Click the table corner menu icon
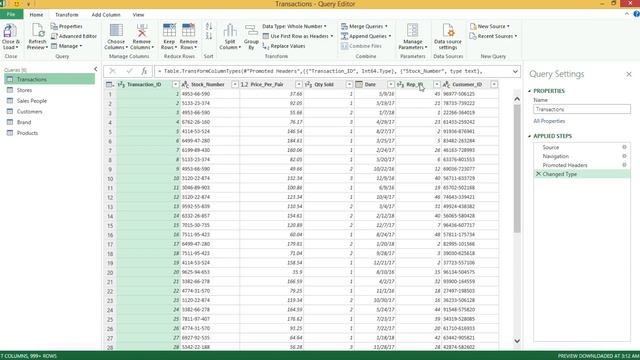 coord(110,84)
